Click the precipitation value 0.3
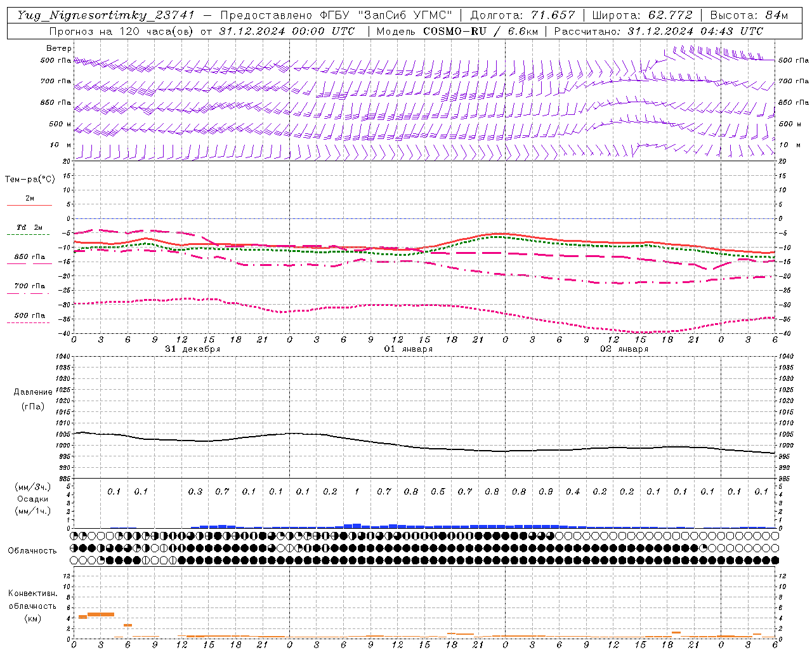812x650 pixels. pyautogui.click(x=195, y=492)
